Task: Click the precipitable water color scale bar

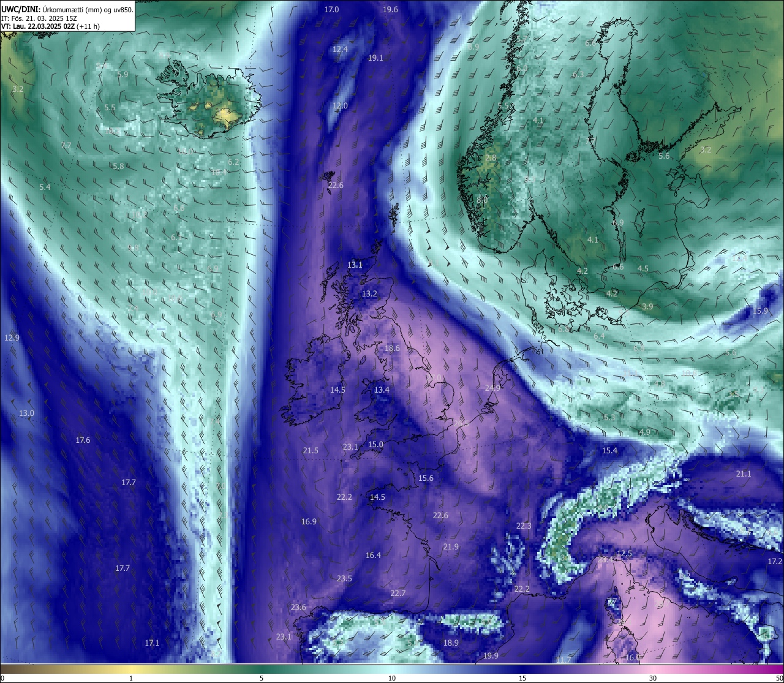Action: [x=392, y=669]
